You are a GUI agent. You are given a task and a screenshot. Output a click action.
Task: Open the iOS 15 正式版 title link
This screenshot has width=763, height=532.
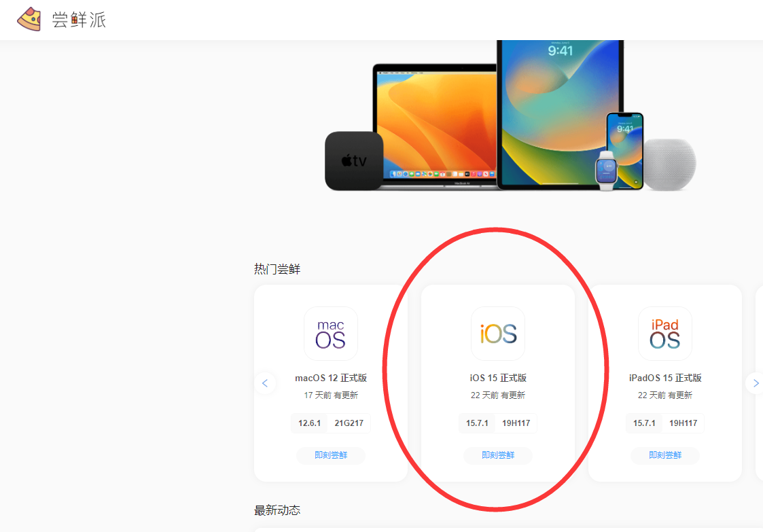click(498, 378)
